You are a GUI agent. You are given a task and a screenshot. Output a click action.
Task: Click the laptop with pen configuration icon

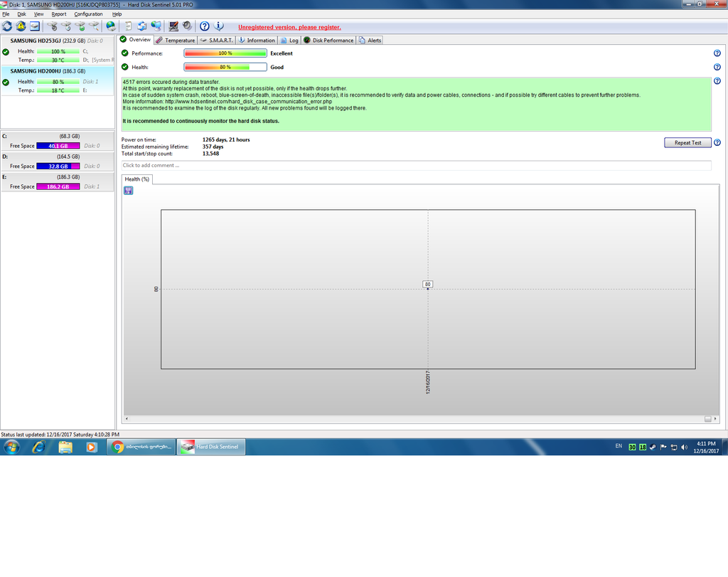pyautogui.click(x=173, y=26)
